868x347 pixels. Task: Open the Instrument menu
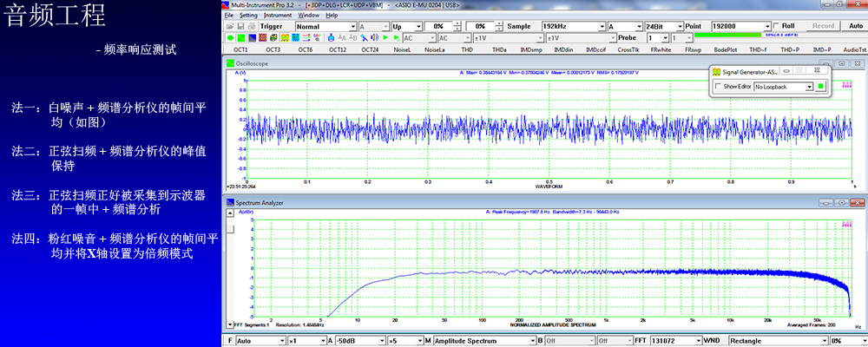pos(278,16)
